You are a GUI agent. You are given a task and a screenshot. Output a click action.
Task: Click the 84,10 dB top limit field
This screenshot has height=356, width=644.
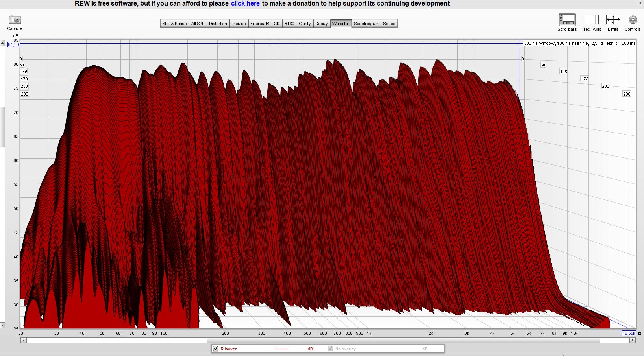13,44
